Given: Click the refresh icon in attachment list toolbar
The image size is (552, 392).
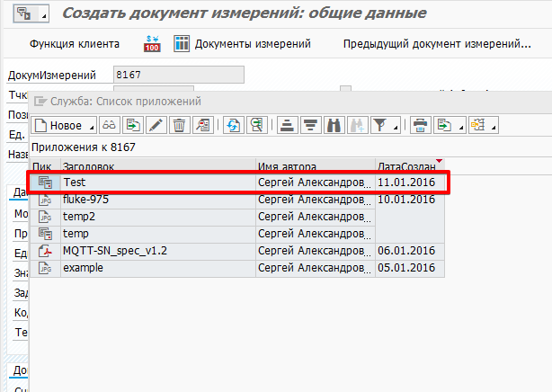Looking at the screenshot, I should [234, 126].
